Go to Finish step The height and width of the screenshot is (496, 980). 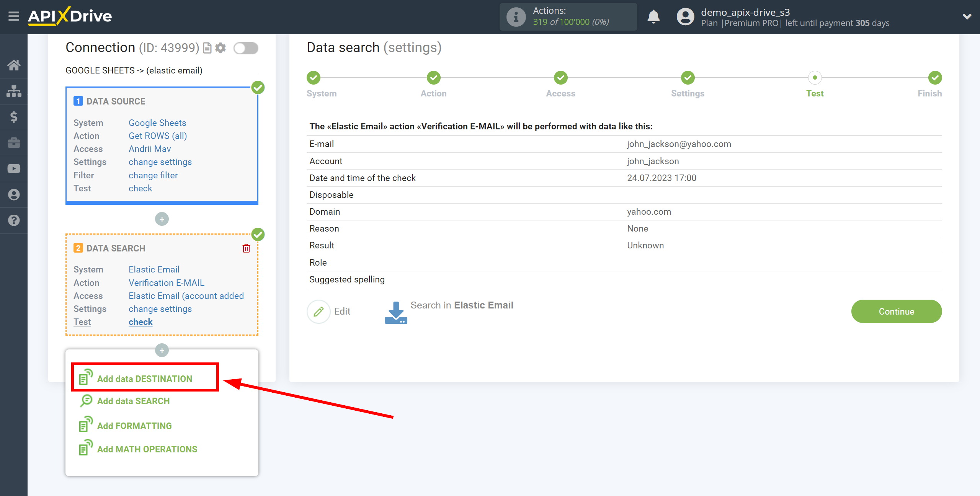coord(935,78)
